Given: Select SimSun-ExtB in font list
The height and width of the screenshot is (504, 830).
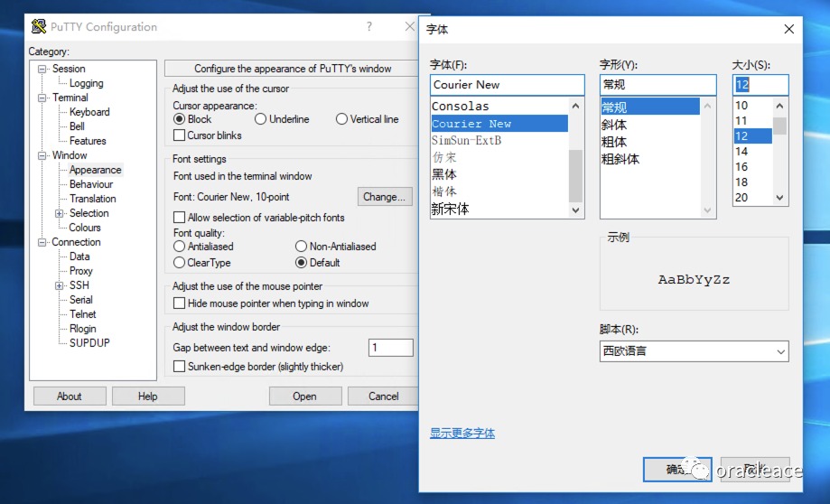Looking at the screenshot, I should click(x=499, y=140).
